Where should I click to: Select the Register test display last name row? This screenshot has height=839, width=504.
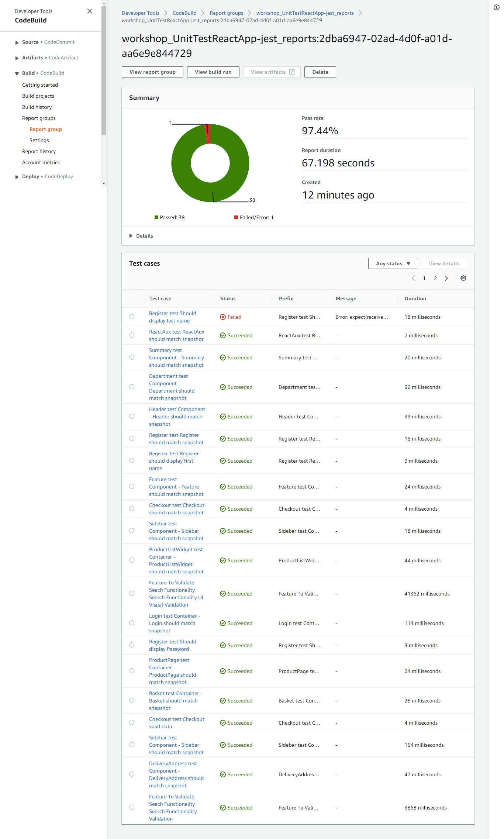(132, 317)
